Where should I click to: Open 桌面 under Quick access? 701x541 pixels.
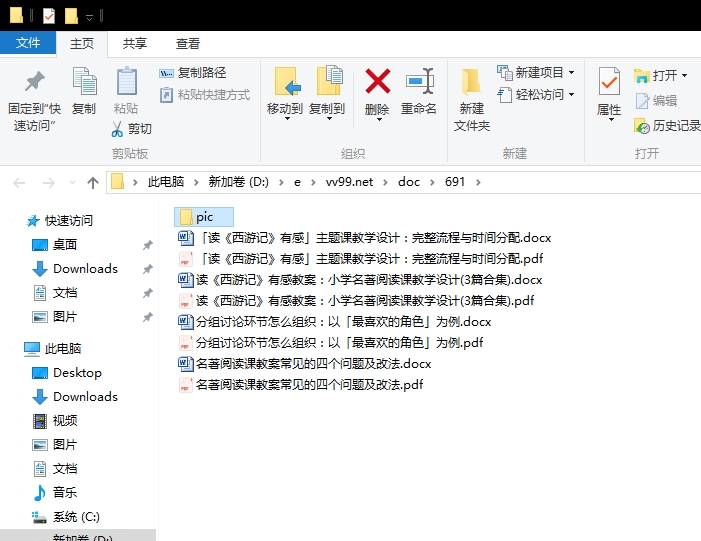pos(55,245)
